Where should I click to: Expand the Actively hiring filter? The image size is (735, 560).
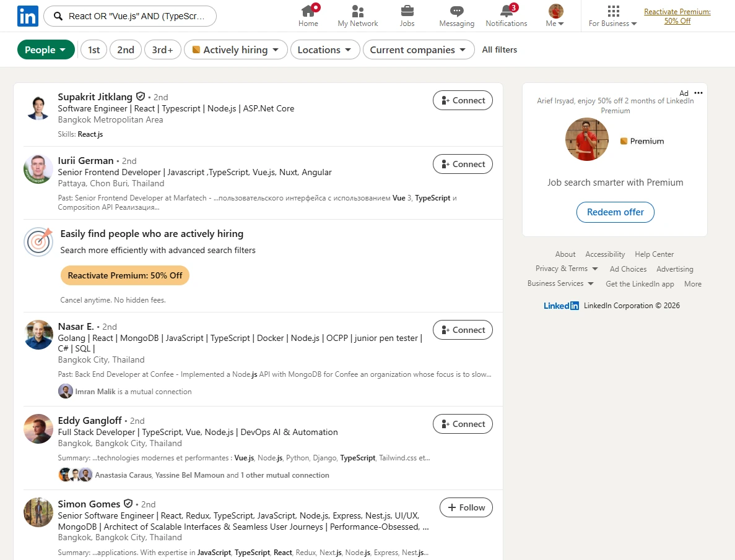click(236, 50)
